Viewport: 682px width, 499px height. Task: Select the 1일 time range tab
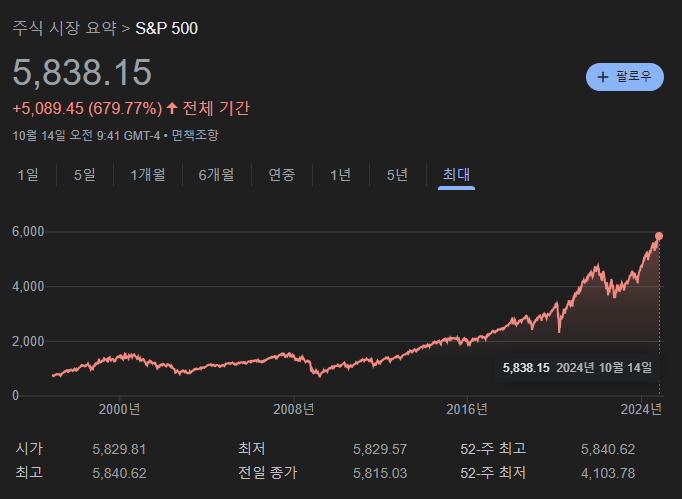coord(27,175)
